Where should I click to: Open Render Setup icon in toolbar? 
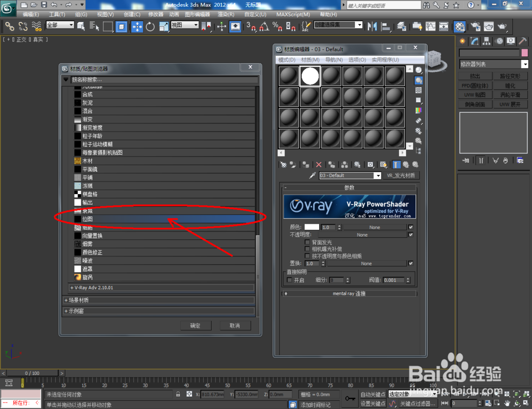click(476, 27)
